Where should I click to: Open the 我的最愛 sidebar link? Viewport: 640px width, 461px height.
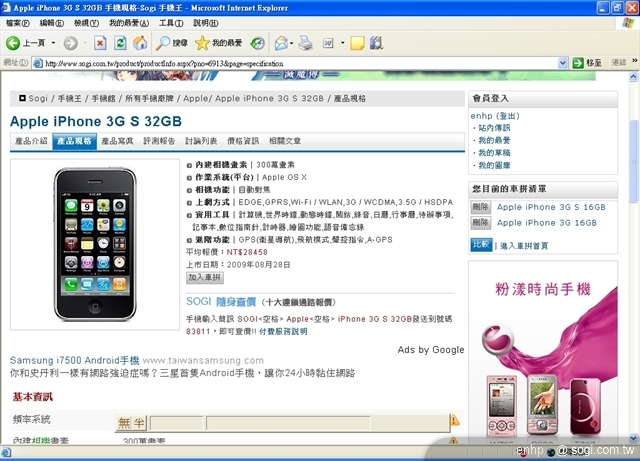tap(494, 140)
